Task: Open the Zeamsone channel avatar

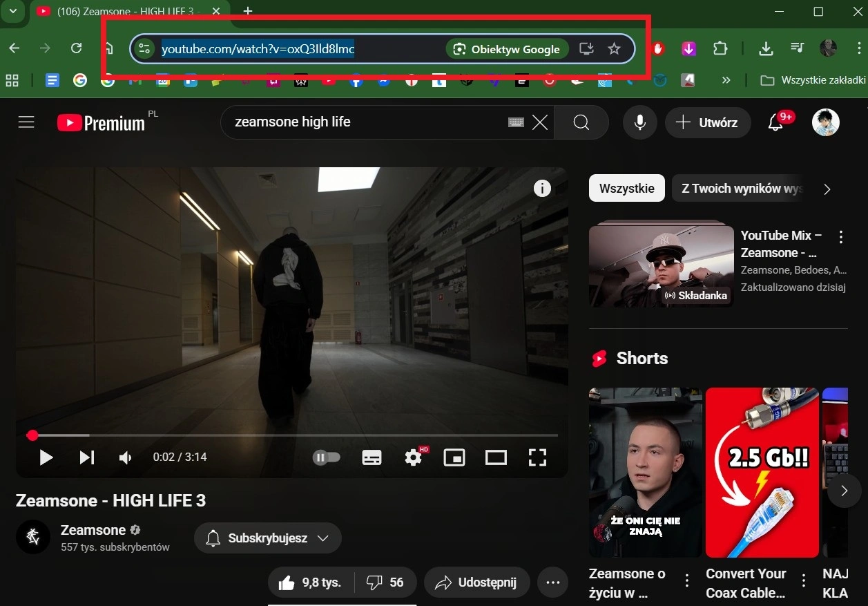Action: [32, 538]
